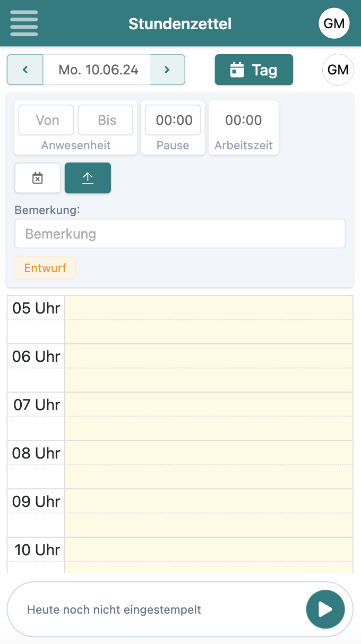361x644 pixels.
Task: Switch to the Tag tab view
Action: pos(254,69)
